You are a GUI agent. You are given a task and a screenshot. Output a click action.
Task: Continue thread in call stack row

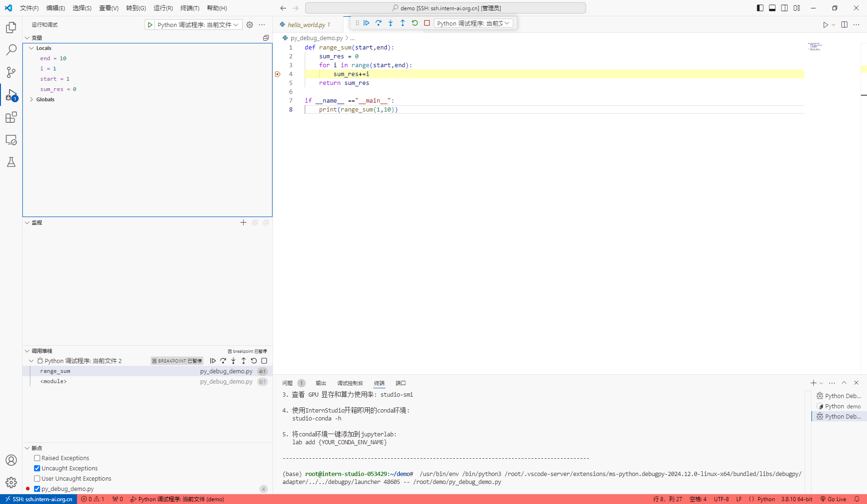(213, 361)
